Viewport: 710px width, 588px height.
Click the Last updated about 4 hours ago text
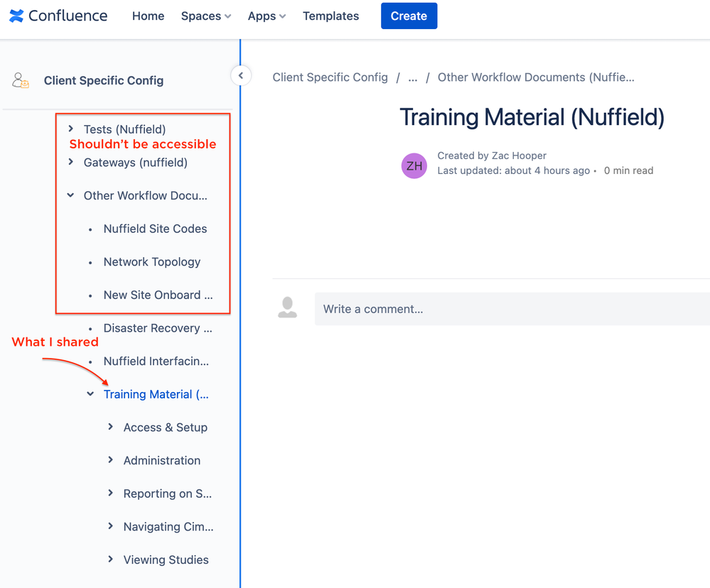click(513, 170)
